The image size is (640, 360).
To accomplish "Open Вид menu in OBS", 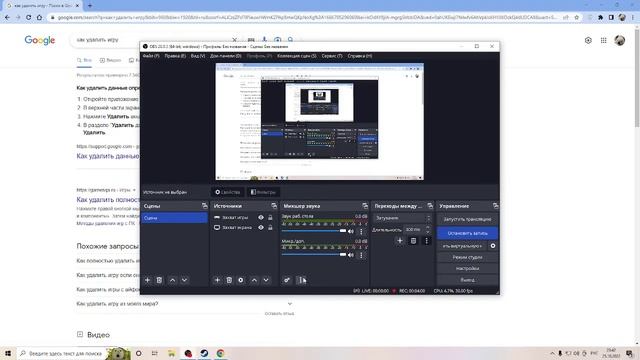I will pos(198,56).
